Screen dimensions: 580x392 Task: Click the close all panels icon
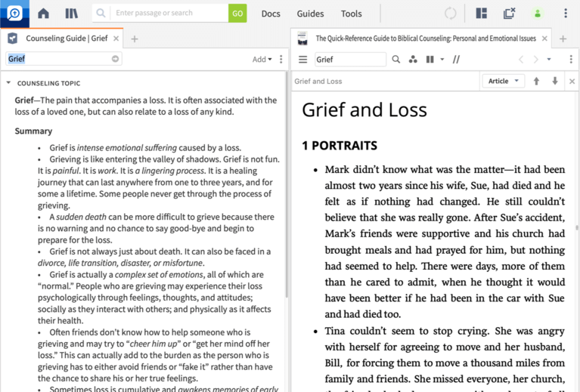click(x=510, y=14)
